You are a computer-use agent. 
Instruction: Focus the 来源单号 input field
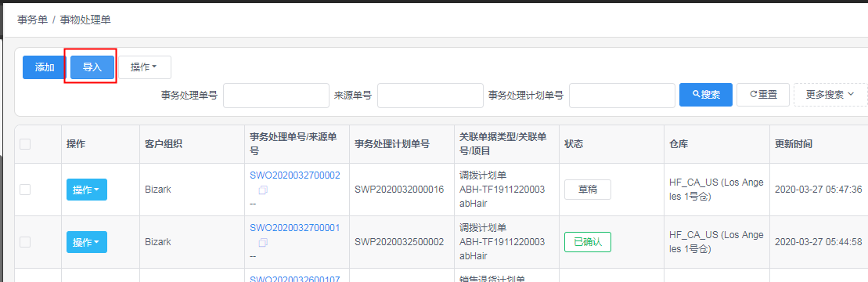pyautogui.click(x=430, y=96)
